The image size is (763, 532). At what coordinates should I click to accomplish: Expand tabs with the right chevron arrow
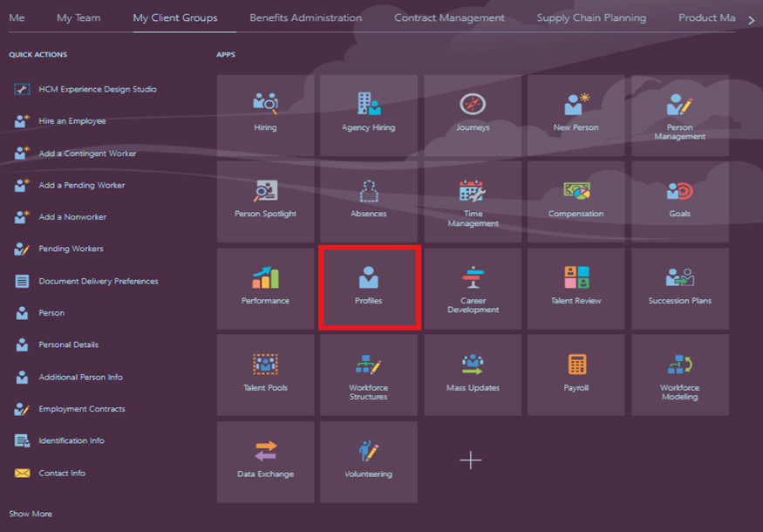752,19
